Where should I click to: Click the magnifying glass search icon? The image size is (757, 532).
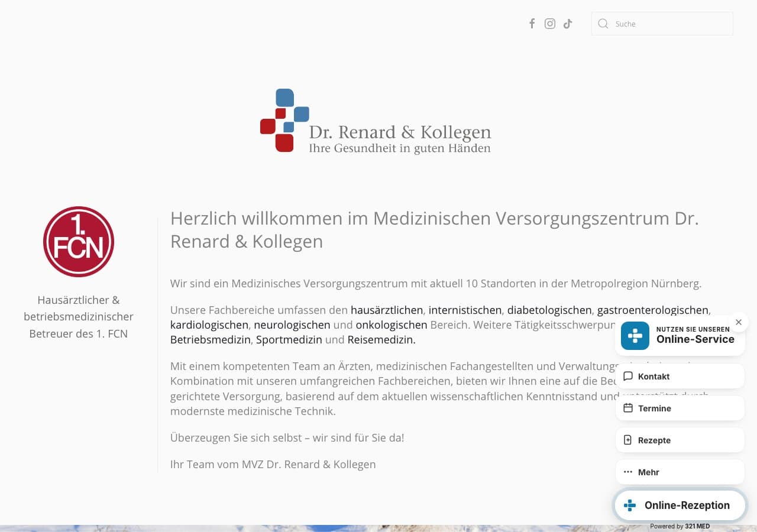603,24
